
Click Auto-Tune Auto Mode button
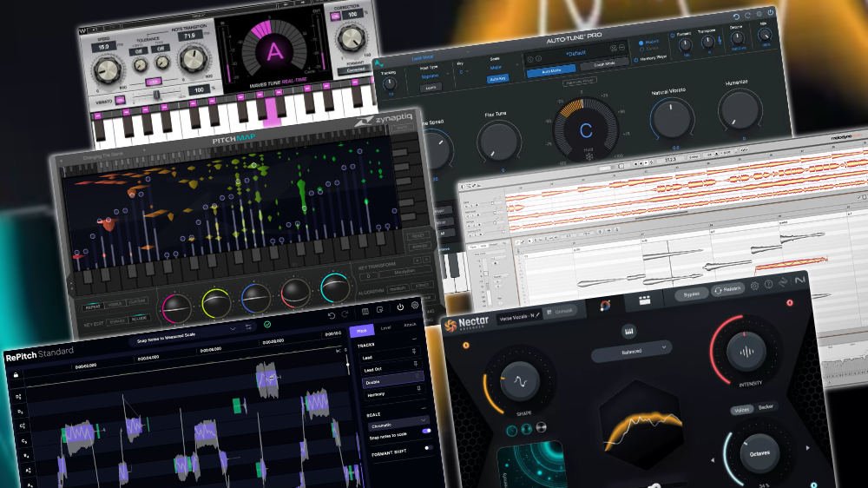[x=552, y=71]
